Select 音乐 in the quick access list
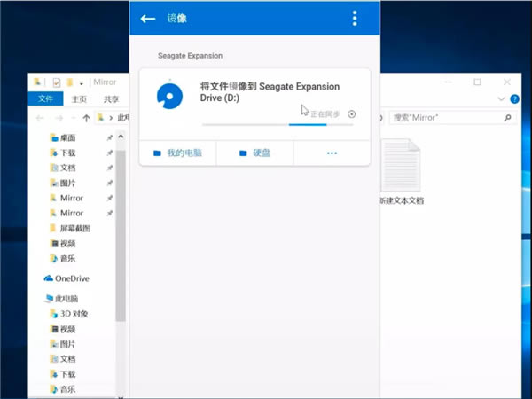Screen dimensions: 532x399 click(63, 259)
